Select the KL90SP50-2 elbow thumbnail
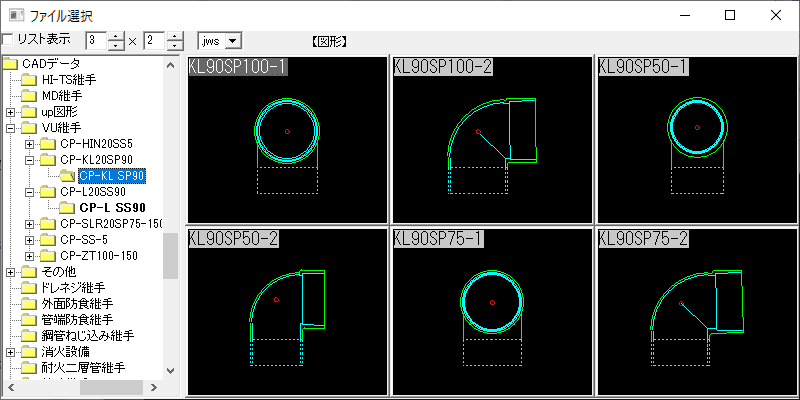The width and height of the screenshot is (800, 400). pyautogui.click(x=287, y=311)
